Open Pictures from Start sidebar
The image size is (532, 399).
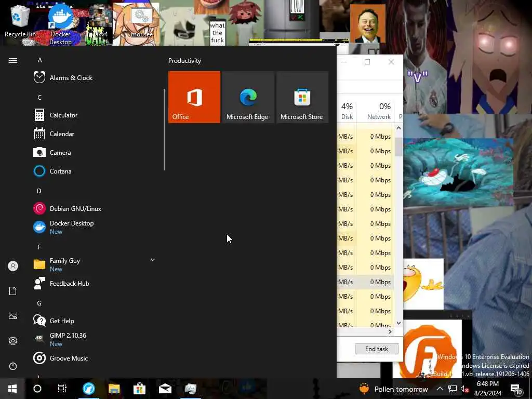(13, 316)
